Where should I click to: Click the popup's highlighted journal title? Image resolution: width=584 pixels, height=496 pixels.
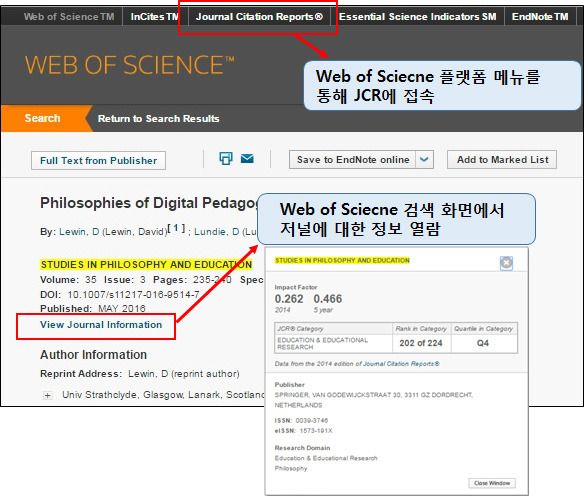342,260
